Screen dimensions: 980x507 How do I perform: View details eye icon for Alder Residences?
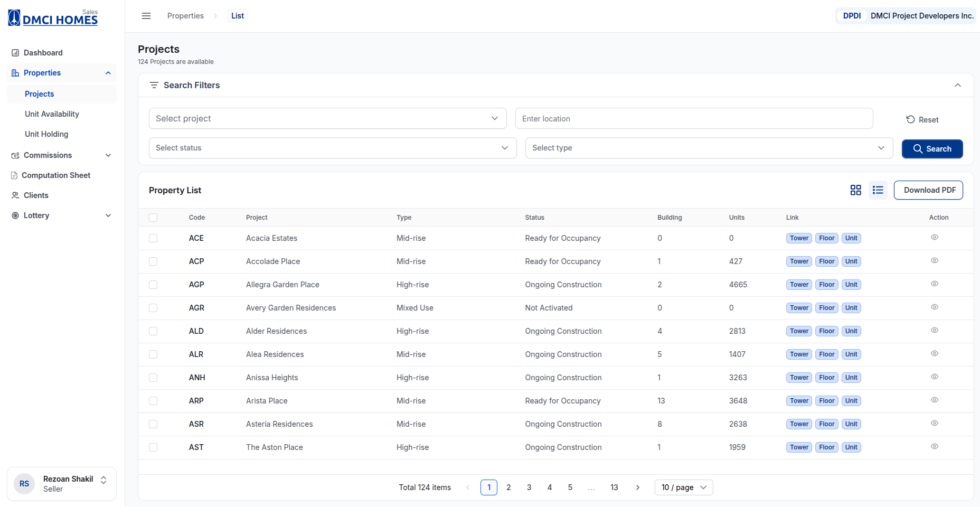click(x=934, y=331)
